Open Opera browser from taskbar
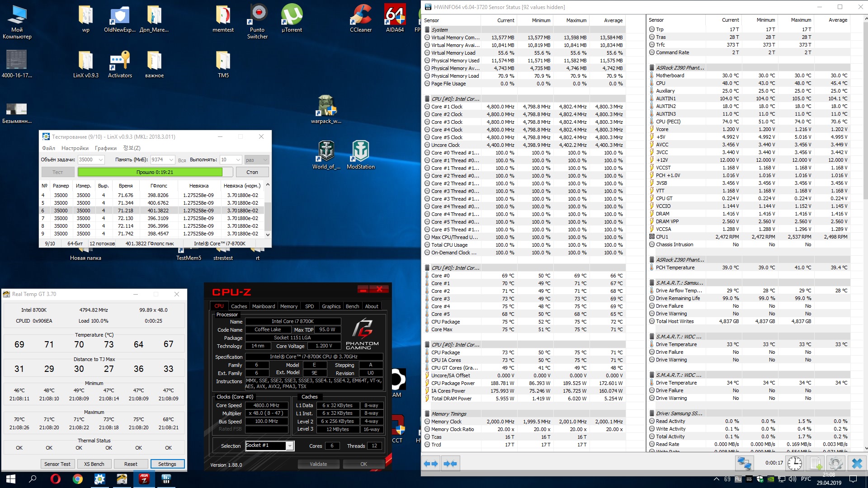 [55, 479]
